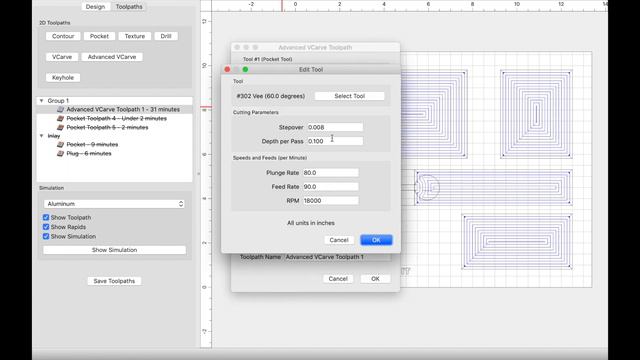Create a Texture toolpath
The width and height of the screenshot is (640, 360).
point(135,36)
